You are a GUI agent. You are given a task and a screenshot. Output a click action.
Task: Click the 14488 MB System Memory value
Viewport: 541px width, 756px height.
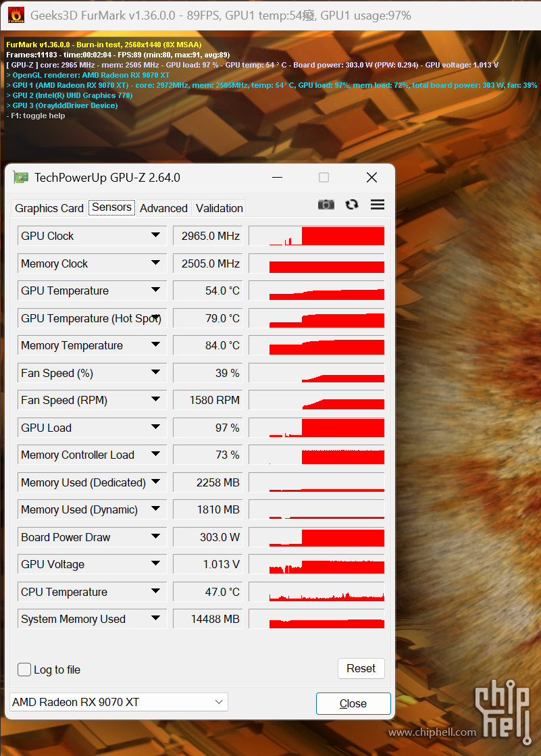point(208,619)
